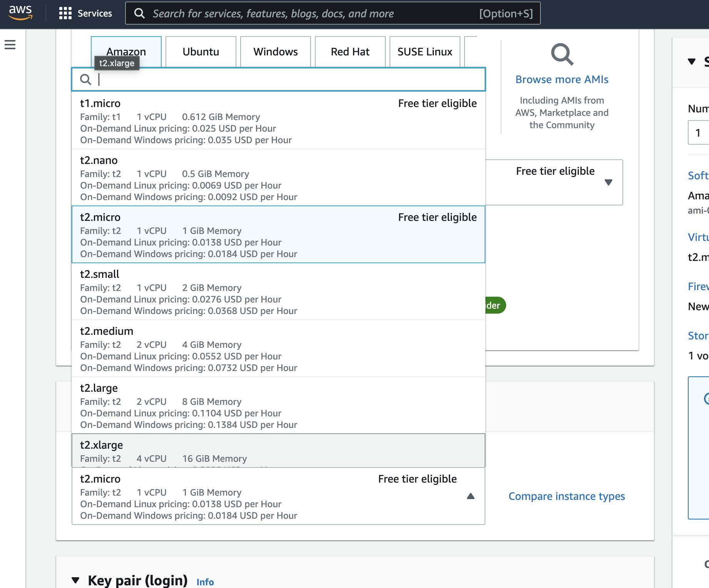This screenshot has width=709, height=588.
Task: Click Info next to Key pair (login)
Action: [x=204, y=582]
